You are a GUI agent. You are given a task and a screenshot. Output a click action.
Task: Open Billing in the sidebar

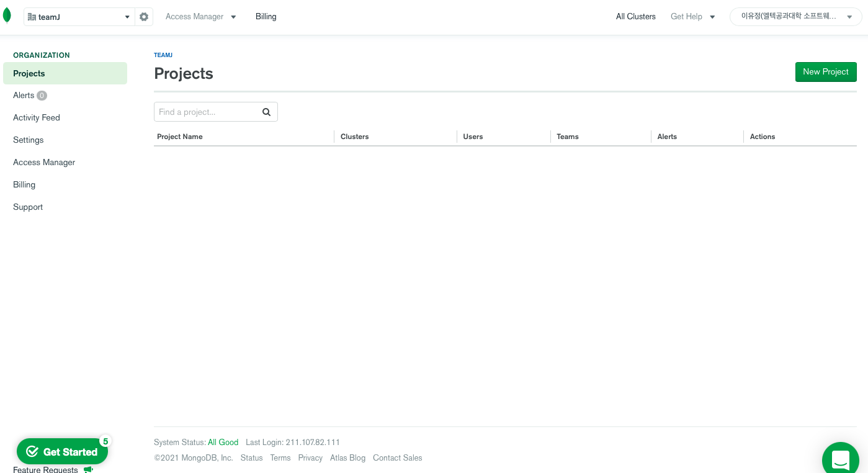coord(24,184)
